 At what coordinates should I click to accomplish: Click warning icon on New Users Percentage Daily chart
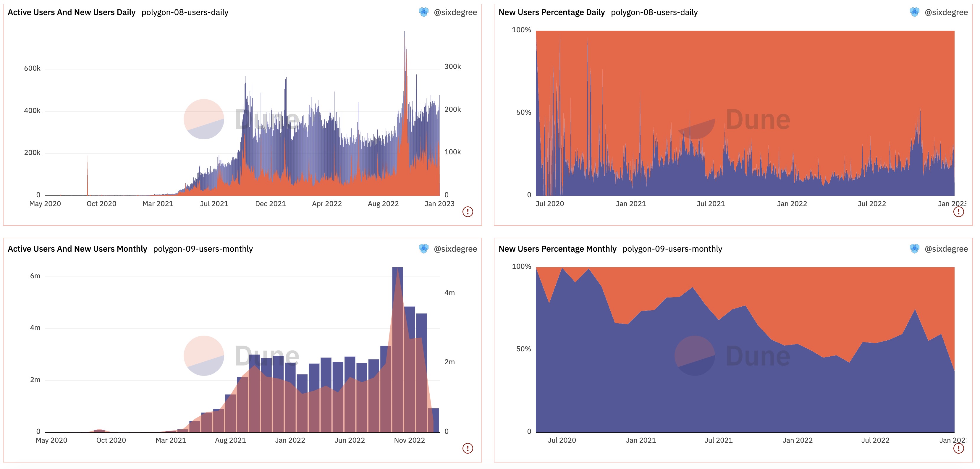click(958, 211)
